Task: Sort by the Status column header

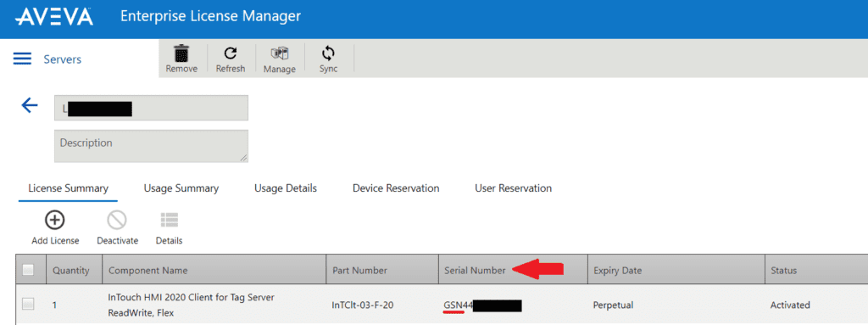Action: (x=816, y=271)
